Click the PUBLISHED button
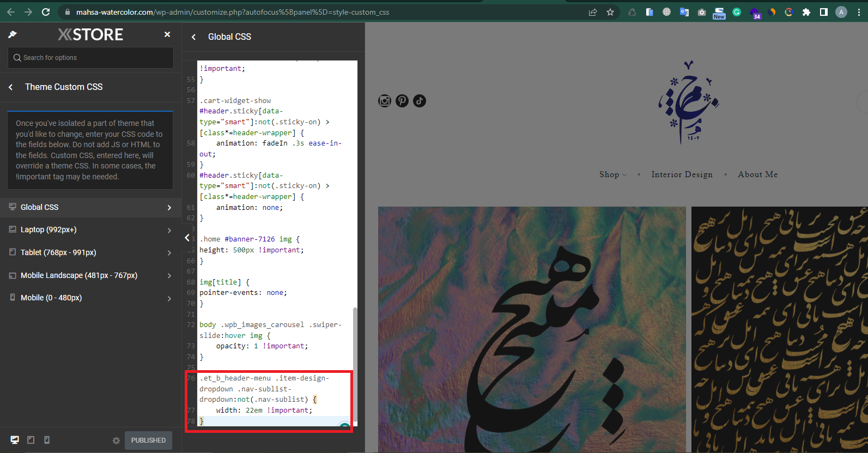Screen dimensions: 868x453 (148, 440)
